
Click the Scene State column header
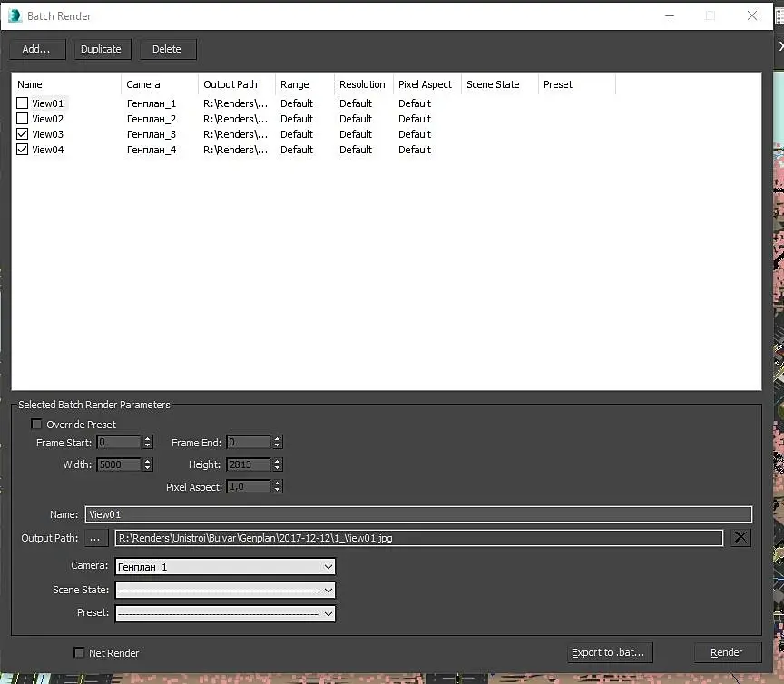tap(499, 84)
